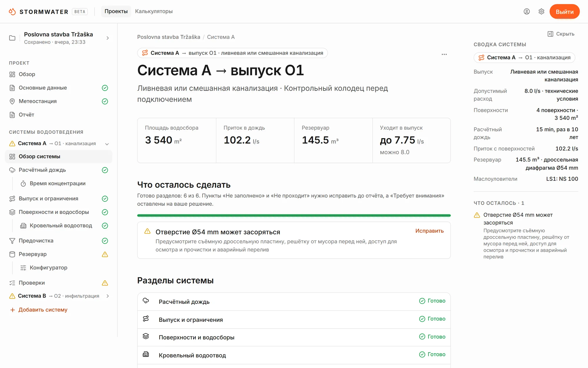Click the Stormwater flame logo icon
The height and width of the screenshot is (368, 588).
click(12, 11)
